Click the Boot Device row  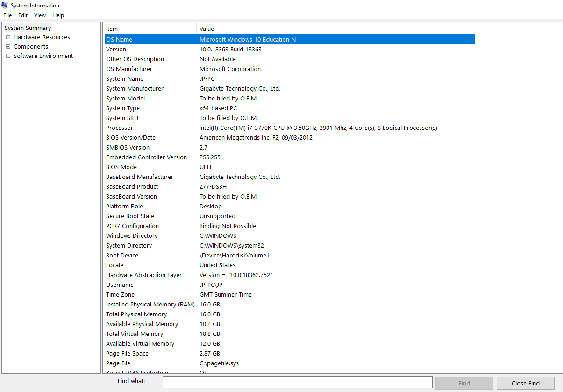tap(290, 256)
